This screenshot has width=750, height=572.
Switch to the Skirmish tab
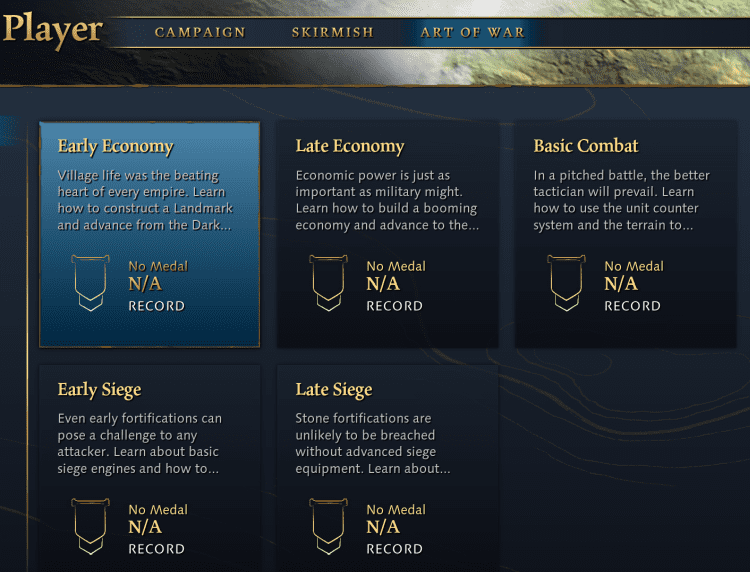[333, 32]
